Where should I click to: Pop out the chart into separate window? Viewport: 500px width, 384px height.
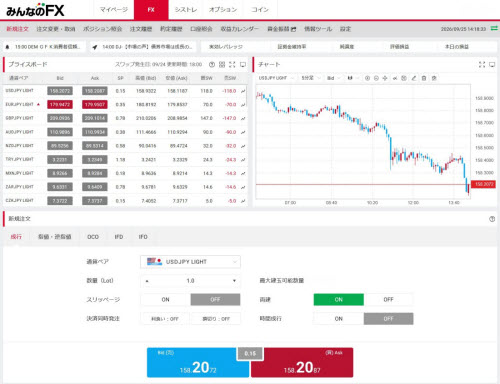pos(492,65)
